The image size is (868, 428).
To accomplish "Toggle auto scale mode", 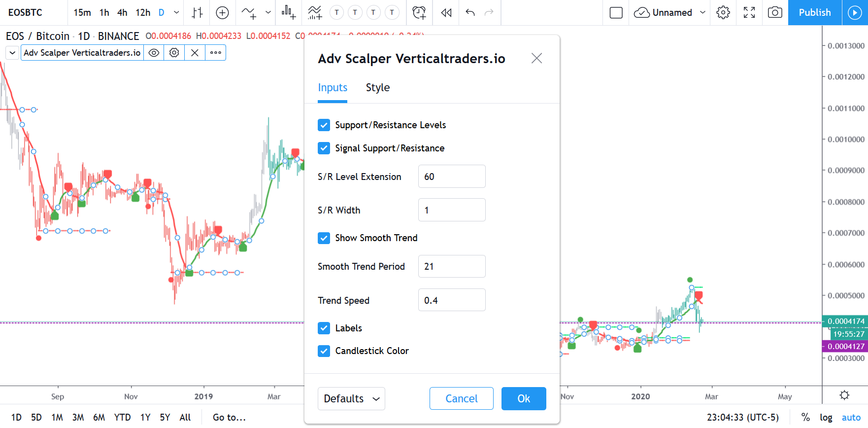I will (x=851, y=417).
